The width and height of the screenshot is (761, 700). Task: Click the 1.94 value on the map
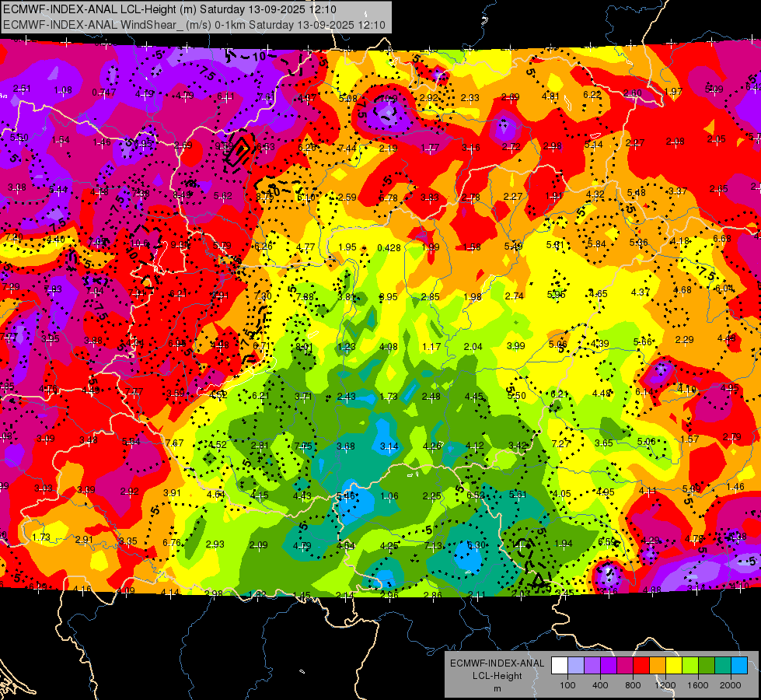[x=564, y=544]
